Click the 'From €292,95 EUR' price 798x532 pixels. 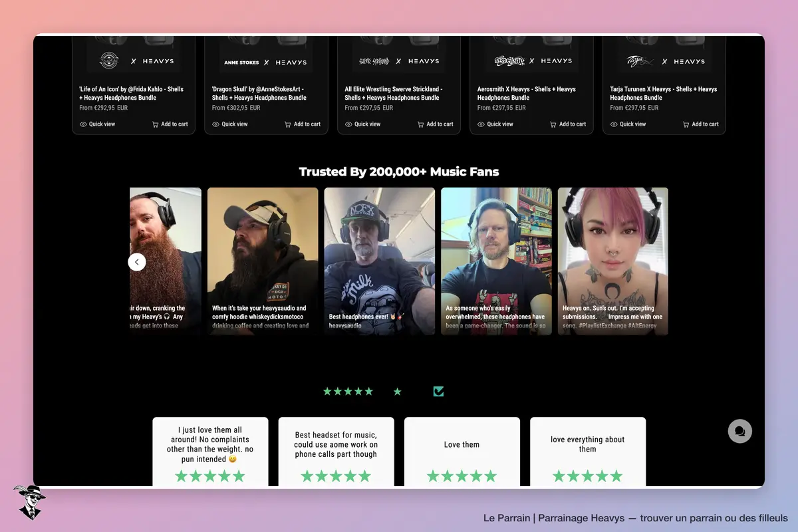(103, 108)
